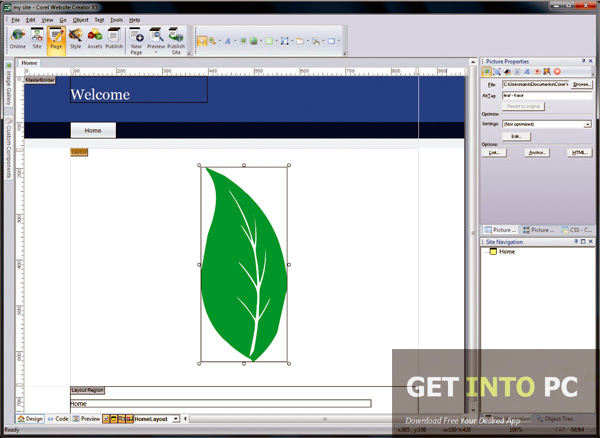Toggle the second orange display-option icon in the bottom bar
The height and width of the screenshot is (438, 600).
[114, 419]
